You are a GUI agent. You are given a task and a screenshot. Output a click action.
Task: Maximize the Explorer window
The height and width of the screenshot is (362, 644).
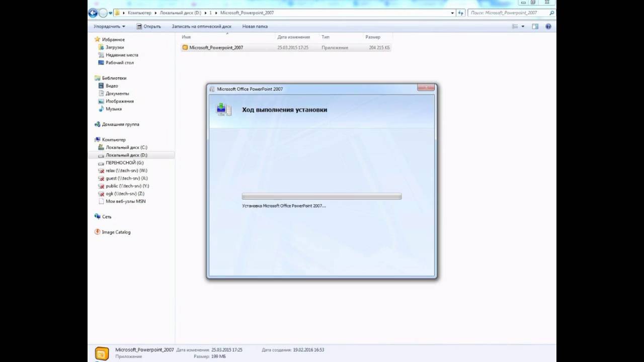[533, 2]
